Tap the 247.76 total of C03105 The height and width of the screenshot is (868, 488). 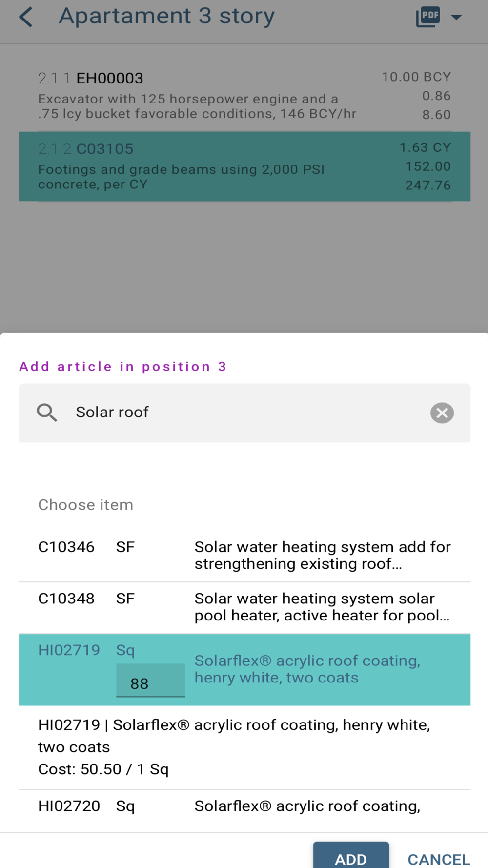[427, 186]
